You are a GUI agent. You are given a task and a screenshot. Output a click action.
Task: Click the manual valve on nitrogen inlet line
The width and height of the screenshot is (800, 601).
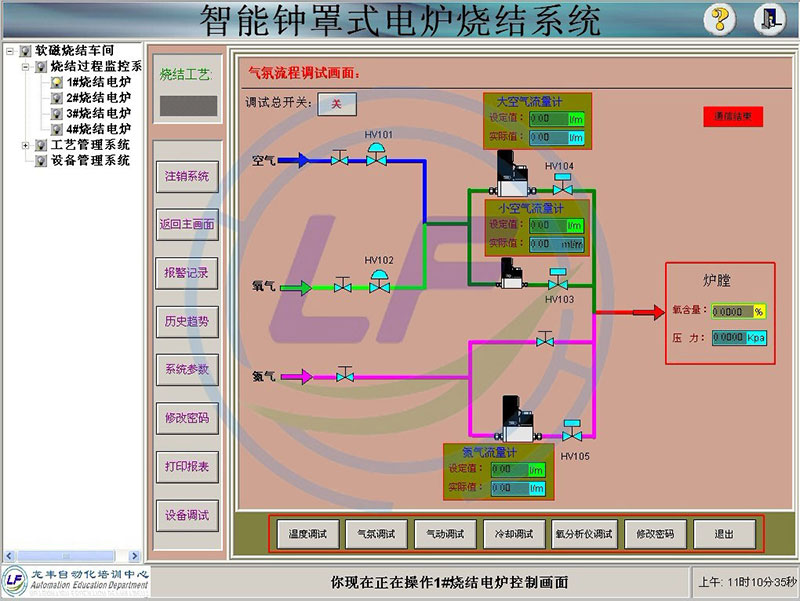click(x=345, y=377)
